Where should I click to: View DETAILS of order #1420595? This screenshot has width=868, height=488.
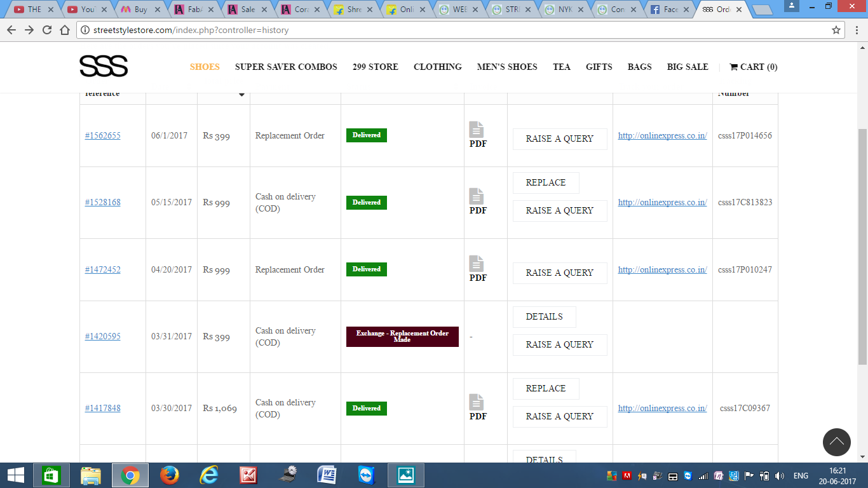click(x=544, y=316)
